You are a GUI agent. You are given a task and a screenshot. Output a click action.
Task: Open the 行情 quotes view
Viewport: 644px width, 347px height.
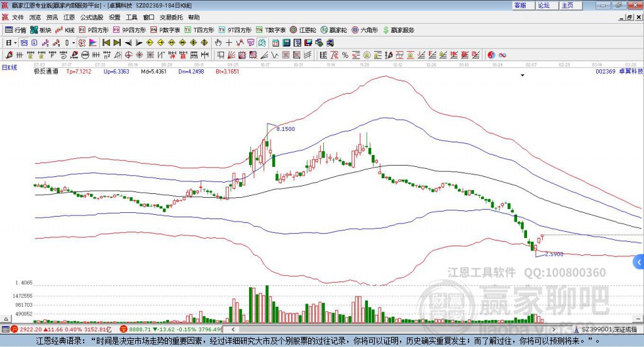pyautogui.click(x=15, y=30)
